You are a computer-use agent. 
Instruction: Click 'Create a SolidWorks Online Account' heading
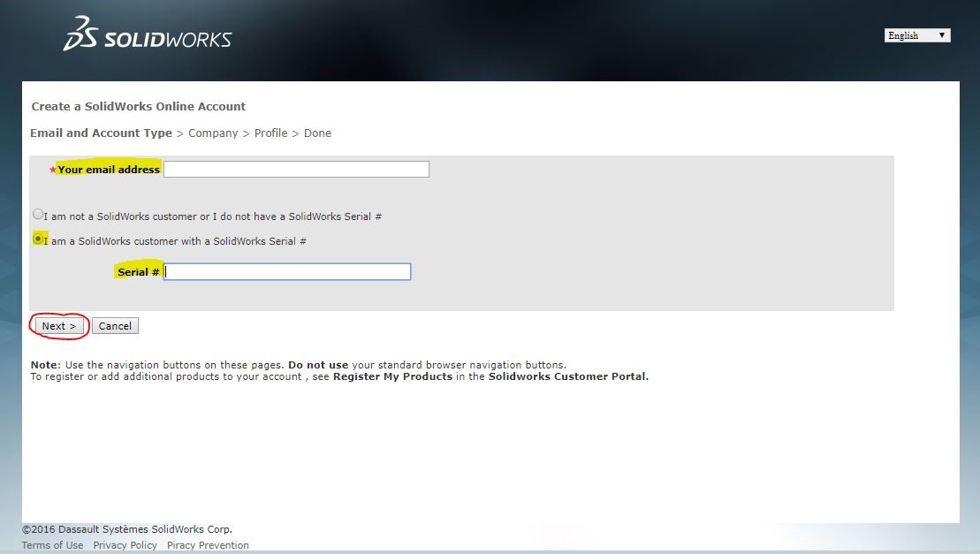(138, 106)
